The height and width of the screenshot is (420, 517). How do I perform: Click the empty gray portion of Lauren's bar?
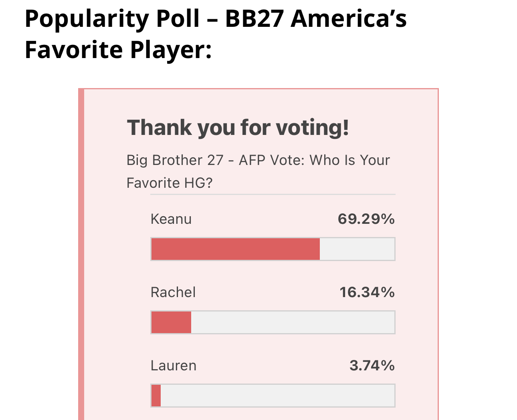[x=277, y=396]
